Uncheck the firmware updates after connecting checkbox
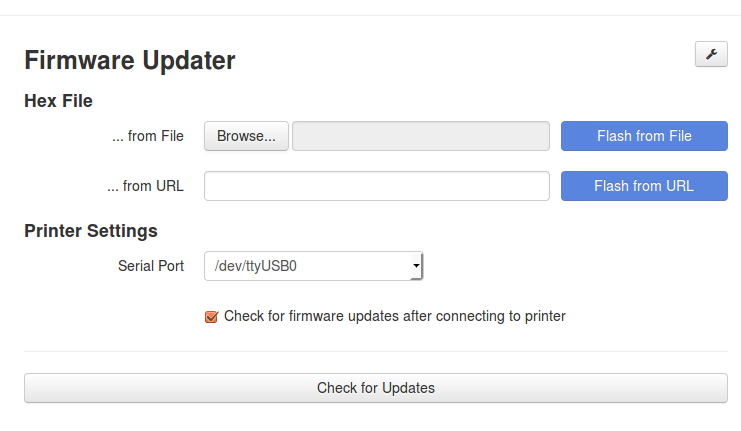Viewport: 741px width, 431px height. pos(211,317)
